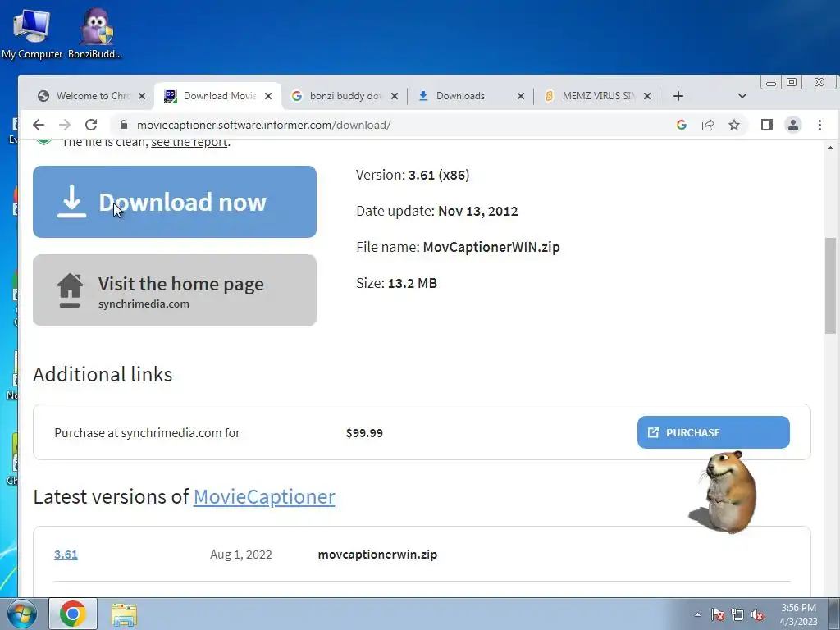The image size is (840, 630).
Task: Click the Google icon in address bar
Action: pos(682,125)
